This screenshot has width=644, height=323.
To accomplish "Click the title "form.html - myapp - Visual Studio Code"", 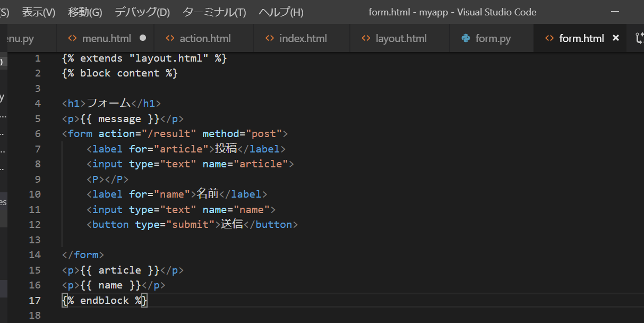I will click(452, 12).
